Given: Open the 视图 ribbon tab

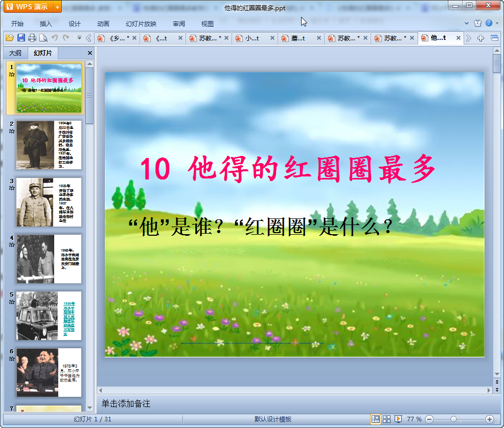Looking at the screenshot, I should (208, 24).
